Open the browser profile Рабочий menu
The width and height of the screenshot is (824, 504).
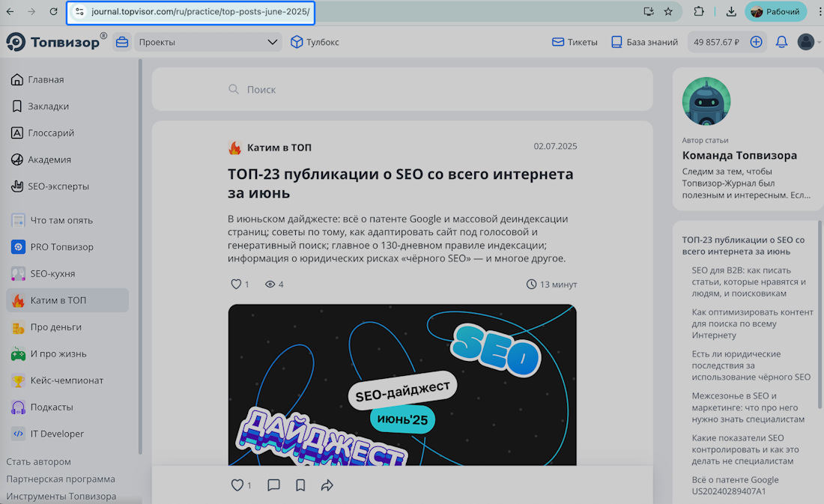coord(775,11)
